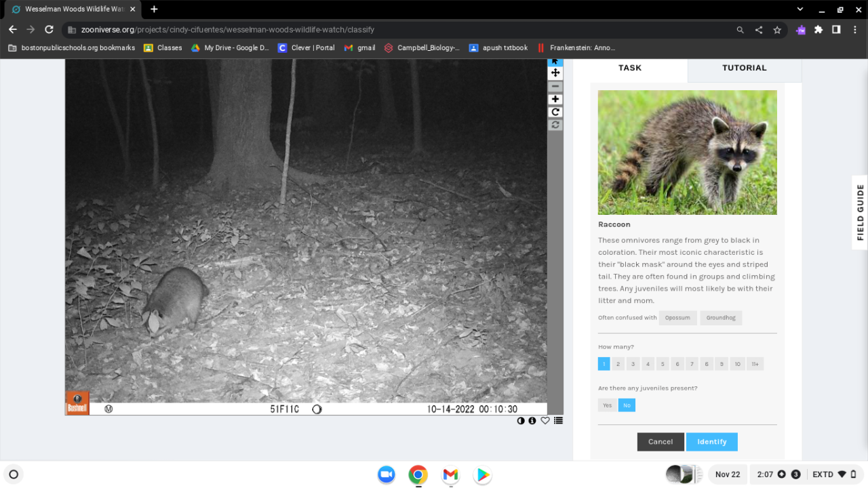Switch to the TASK tab
This screenshot has height=488, width=868.
tap(630, 68)
